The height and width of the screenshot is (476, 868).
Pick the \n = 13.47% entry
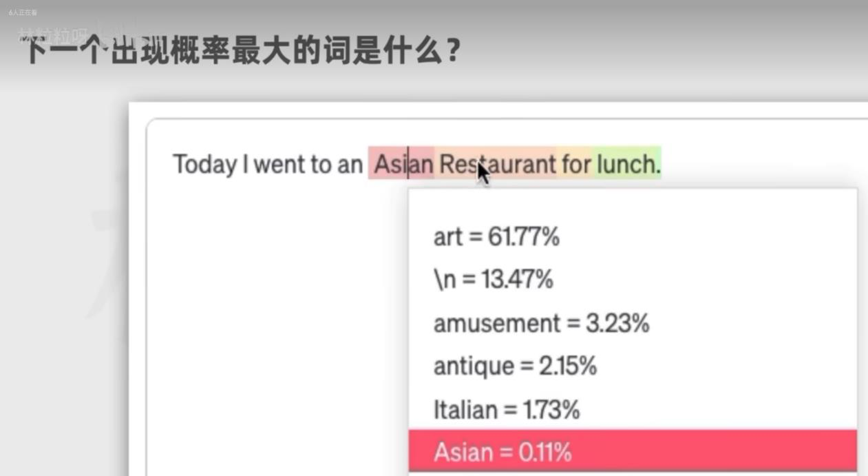click(493, 280)
